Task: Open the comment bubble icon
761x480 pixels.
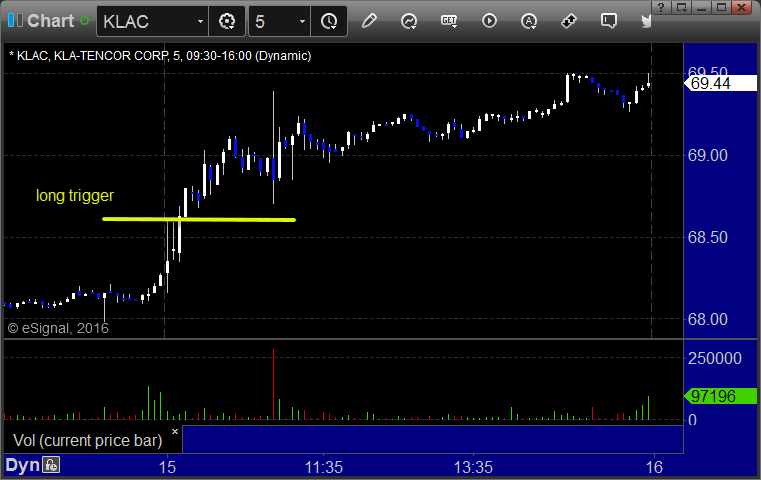Action: pyautogui.click(x=609, y=21)
